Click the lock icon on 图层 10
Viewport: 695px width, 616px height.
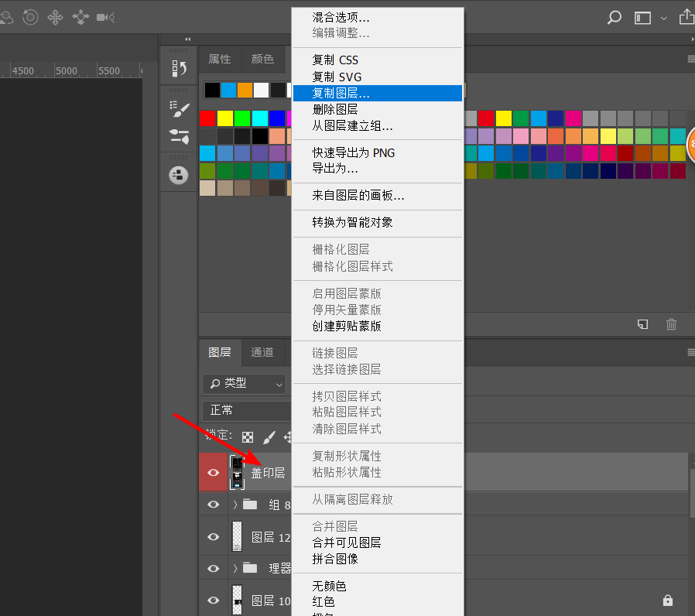[667, 601]
